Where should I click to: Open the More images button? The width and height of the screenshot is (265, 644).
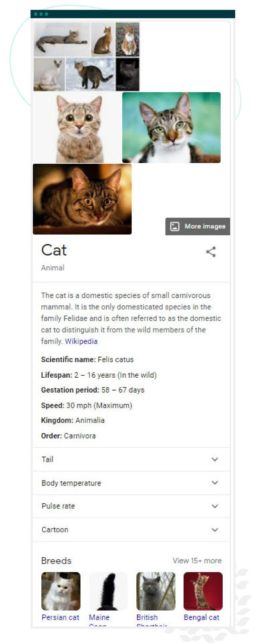[197, 226]
